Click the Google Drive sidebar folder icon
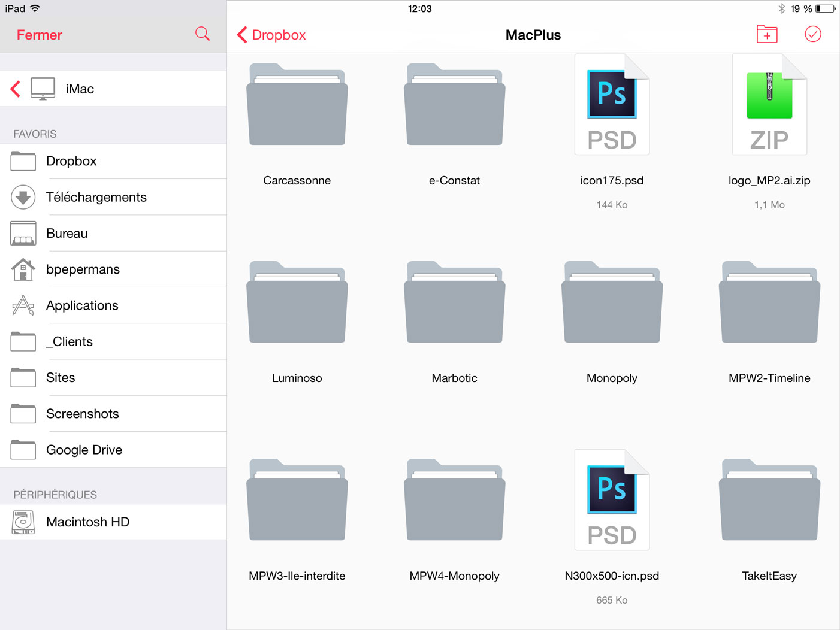This screenshot has height=630, width=840. (23, 450)
